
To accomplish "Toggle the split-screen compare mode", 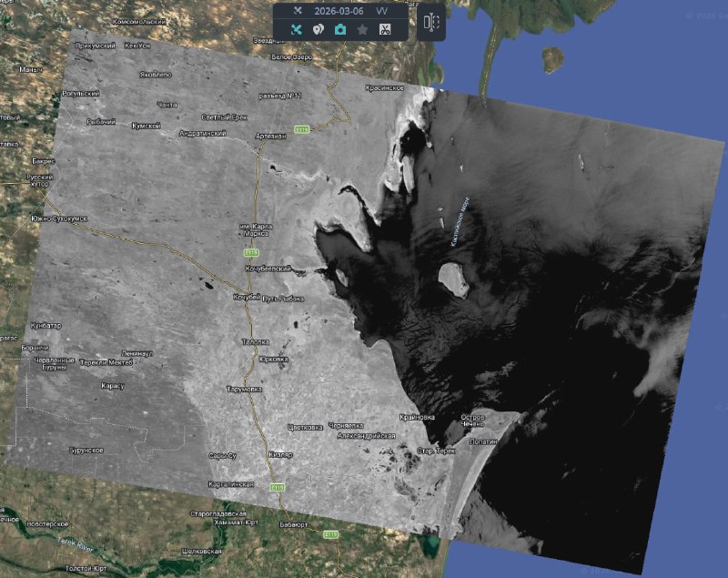I will pos(431,23).
